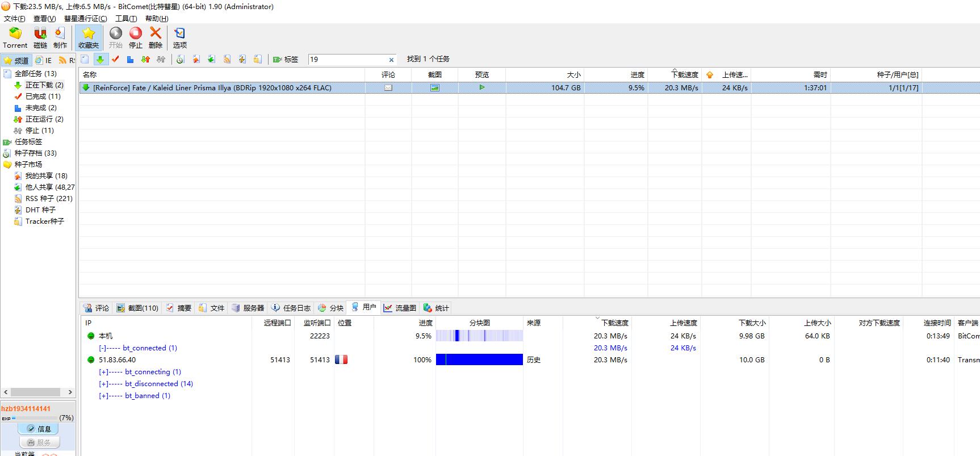This screenshot has width=980, height=456.
Task: Open the 分块 tab
Action: (330, 308)
